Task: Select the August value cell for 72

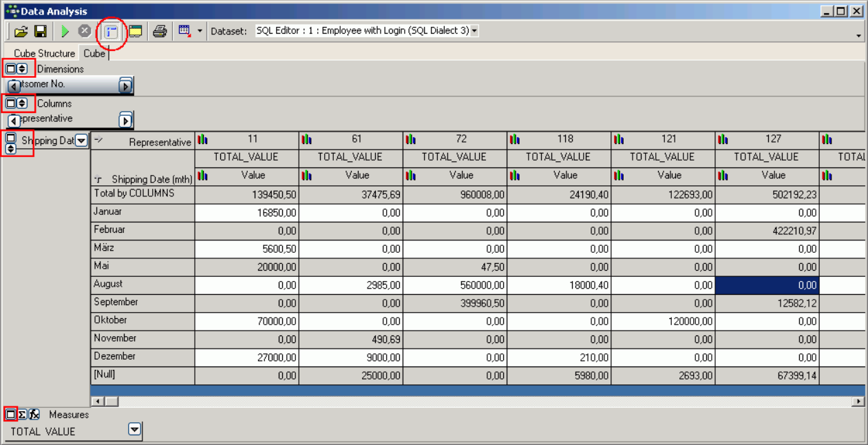Action: pyautogui.click(x=454, y=285)
